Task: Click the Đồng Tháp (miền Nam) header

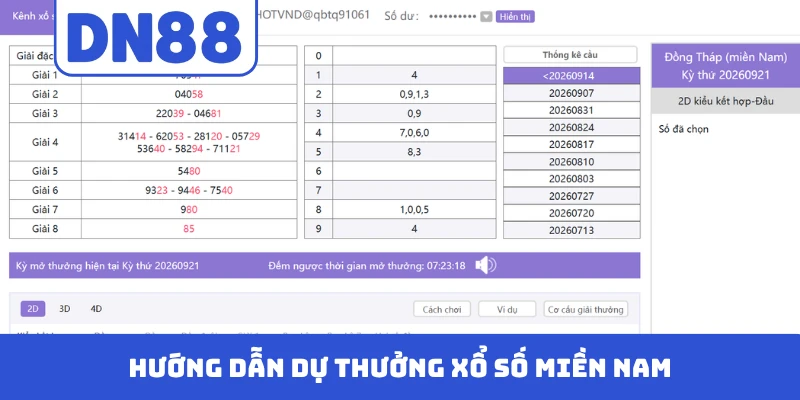Action: pos(726,58)
